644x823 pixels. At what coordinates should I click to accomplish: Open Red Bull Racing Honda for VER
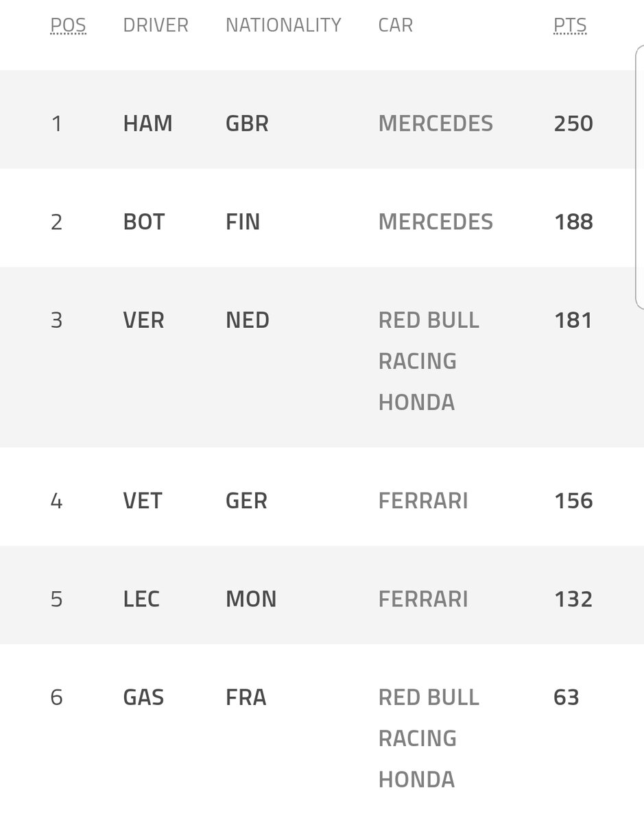429,361
